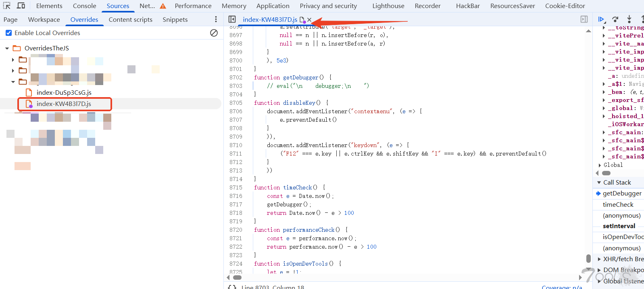Open the Lighthouse tab
This screenshot has width=644, height=289.
[388, 6]
